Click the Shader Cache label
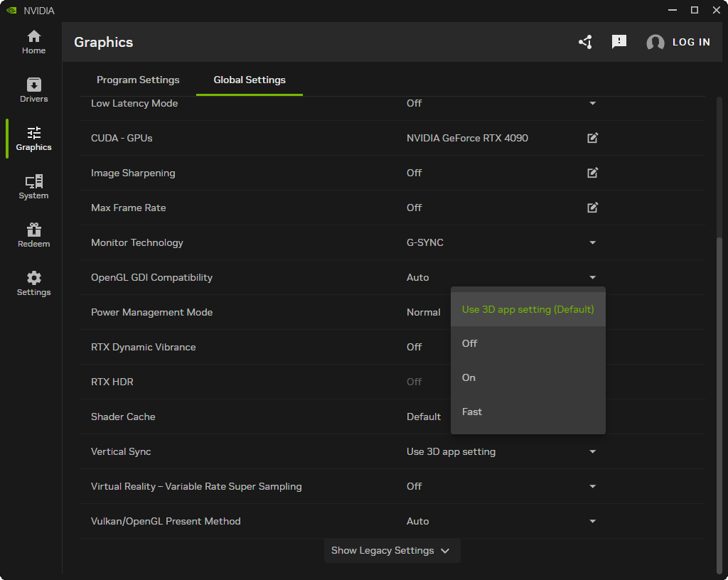 pos(123,417)
